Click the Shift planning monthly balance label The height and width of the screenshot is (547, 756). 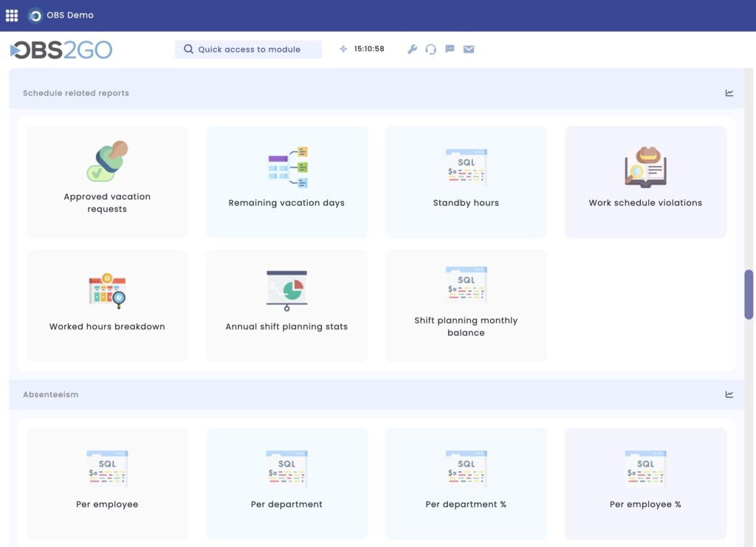pos(467,326)
